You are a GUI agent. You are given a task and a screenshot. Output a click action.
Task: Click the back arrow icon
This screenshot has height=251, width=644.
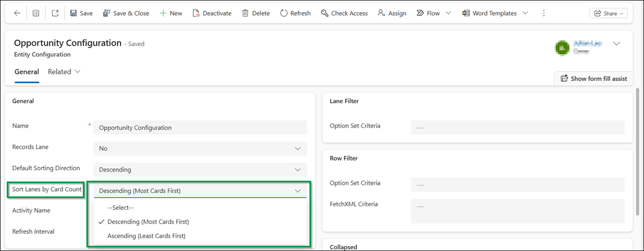pos(17,13)
